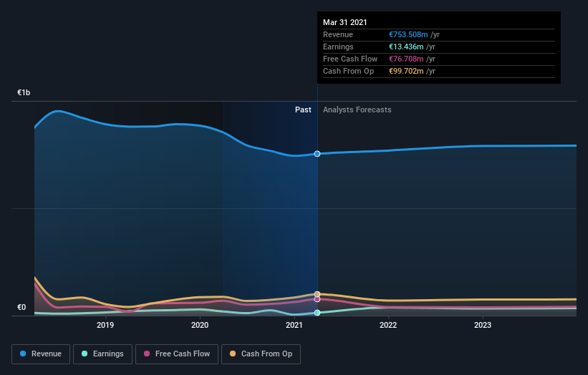Click the €13.436m earnings value
The height and width of the screenshot is (375, 588).
point(406,47)
